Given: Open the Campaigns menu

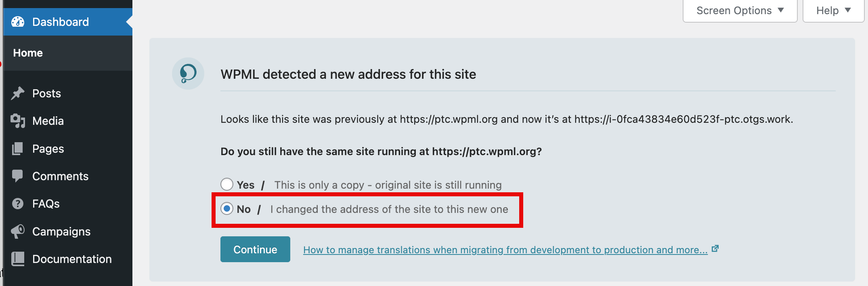Looking at the screenshot, I should pos(68,231).
